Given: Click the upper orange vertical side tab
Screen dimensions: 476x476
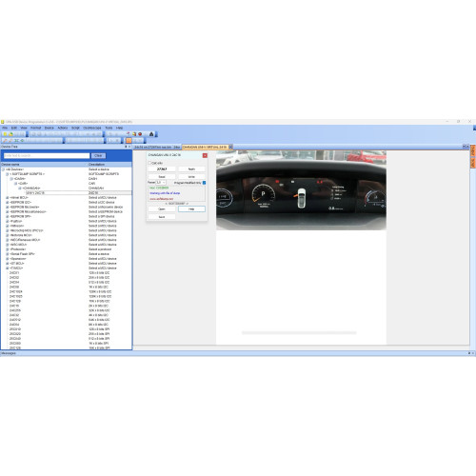Looking at the screenshot, I should coord(473,150).
